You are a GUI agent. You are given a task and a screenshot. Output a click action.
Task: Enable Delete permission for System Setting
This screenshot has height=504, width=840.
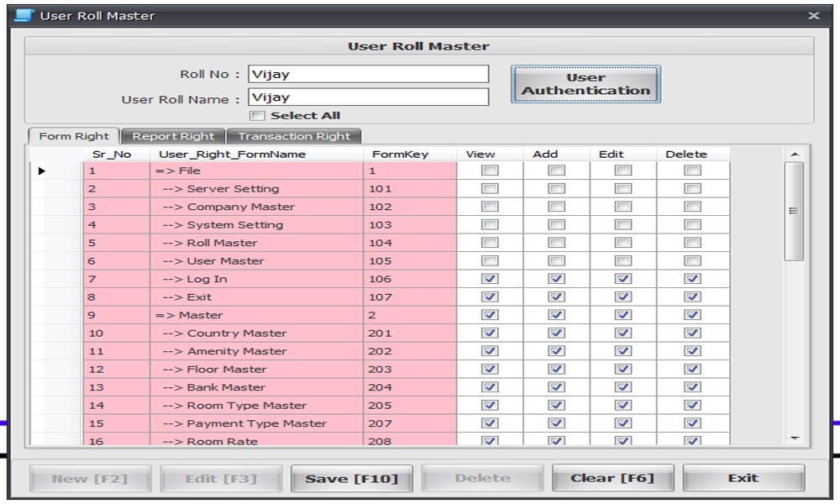click(x=692, y=224)
